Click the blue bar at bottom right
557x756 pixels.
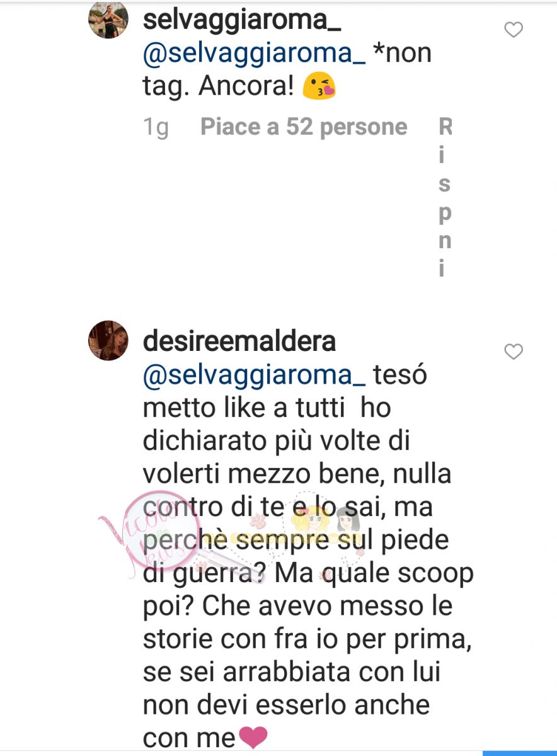coord(520,753)
